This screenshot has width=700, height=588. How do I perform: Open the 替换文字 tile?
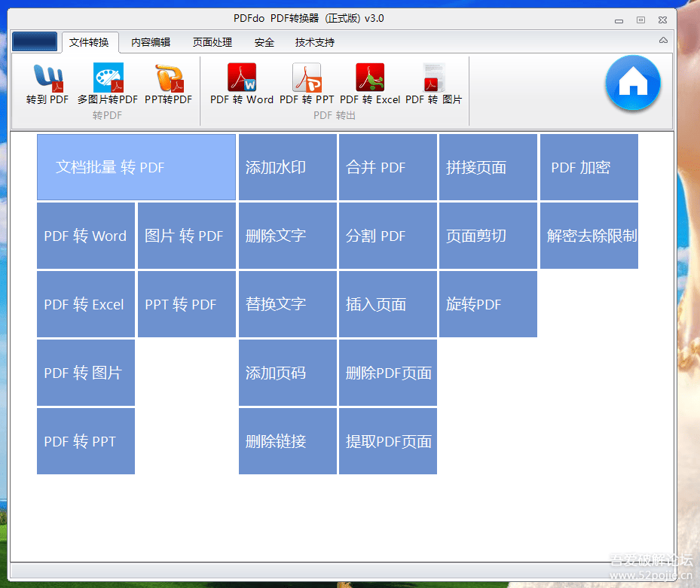[x=288, y=304]
